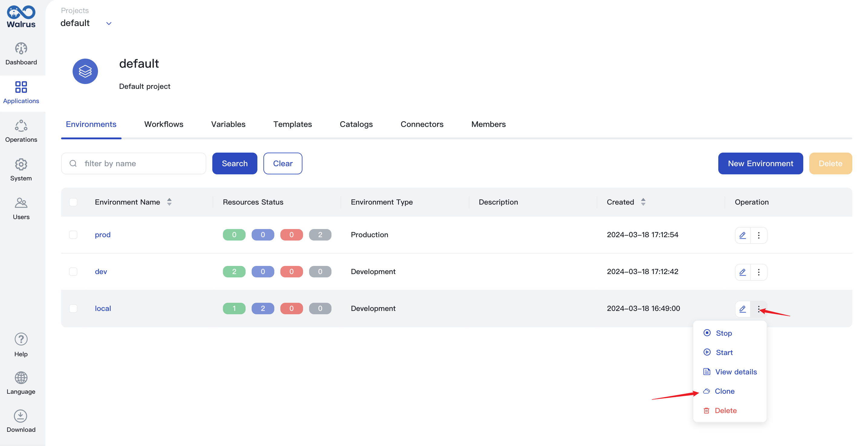Click the edit pencil icon for prod

click(x=742, y=234)
